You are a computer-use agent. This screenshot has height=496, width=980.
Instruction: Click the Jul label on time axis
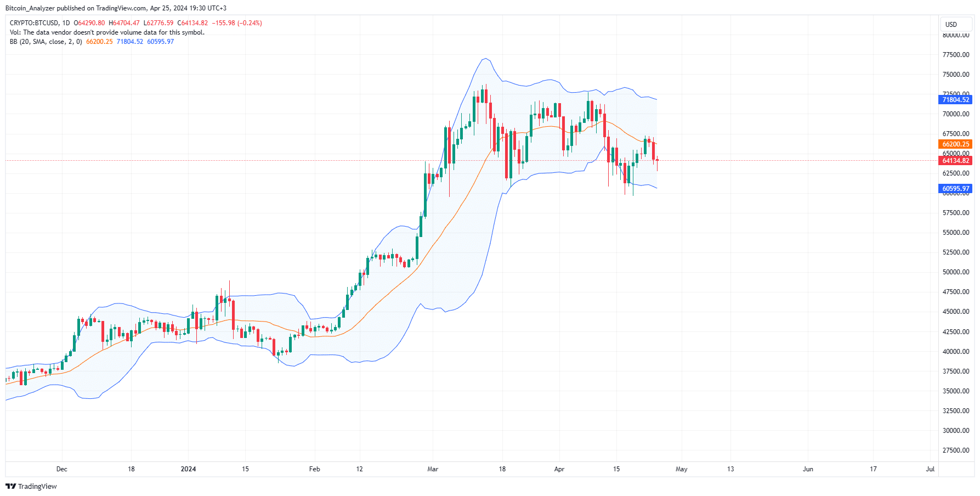coord(930,469)
